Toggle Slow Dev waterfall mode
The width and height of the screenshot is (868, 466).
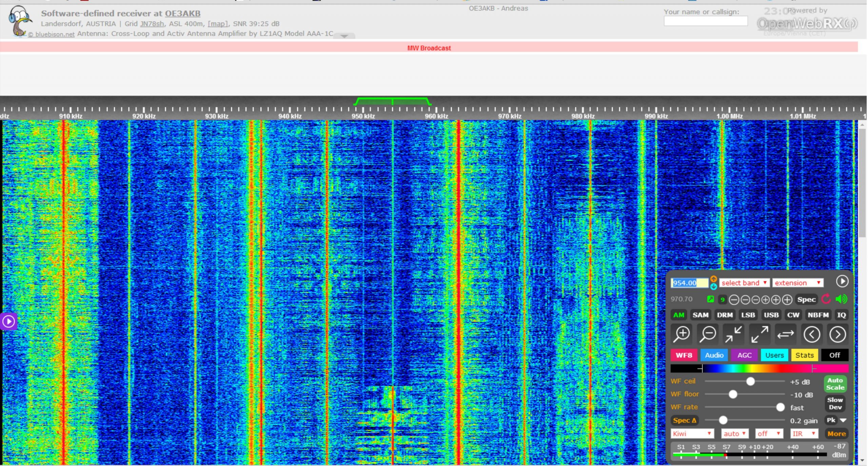coord(835,403)
